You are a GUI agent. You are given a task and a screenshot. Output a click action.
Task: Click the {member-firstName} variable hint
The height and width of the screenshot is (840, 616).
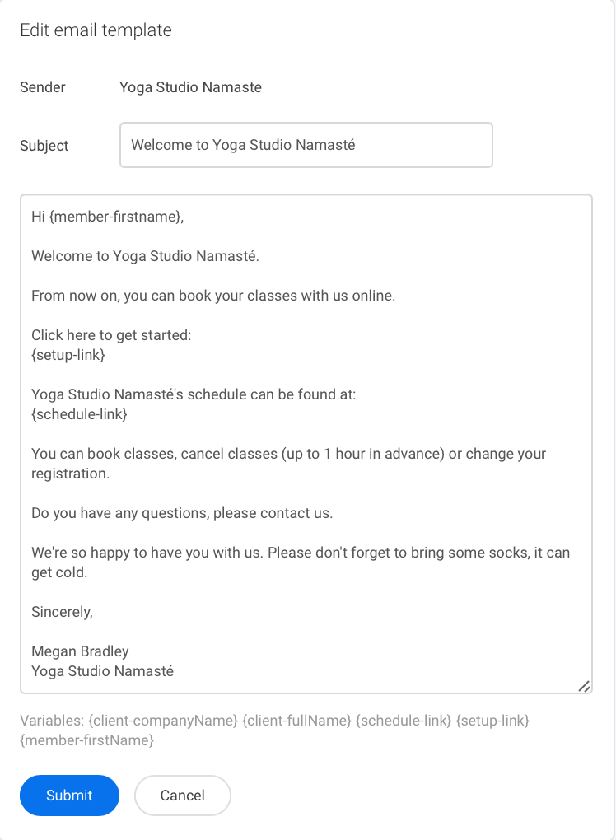pos(86,740)
